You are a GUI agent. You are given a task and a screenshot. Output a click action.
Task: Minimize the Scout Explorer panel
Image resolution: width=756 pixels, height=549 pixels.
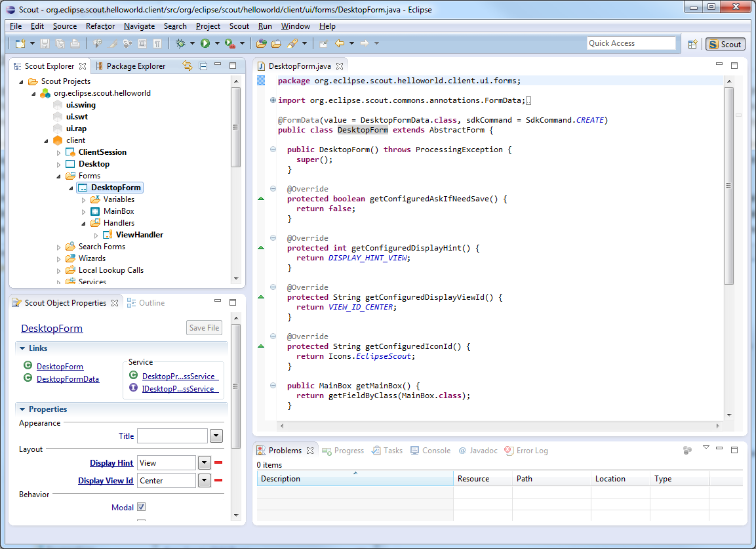(x=218, y=65)
